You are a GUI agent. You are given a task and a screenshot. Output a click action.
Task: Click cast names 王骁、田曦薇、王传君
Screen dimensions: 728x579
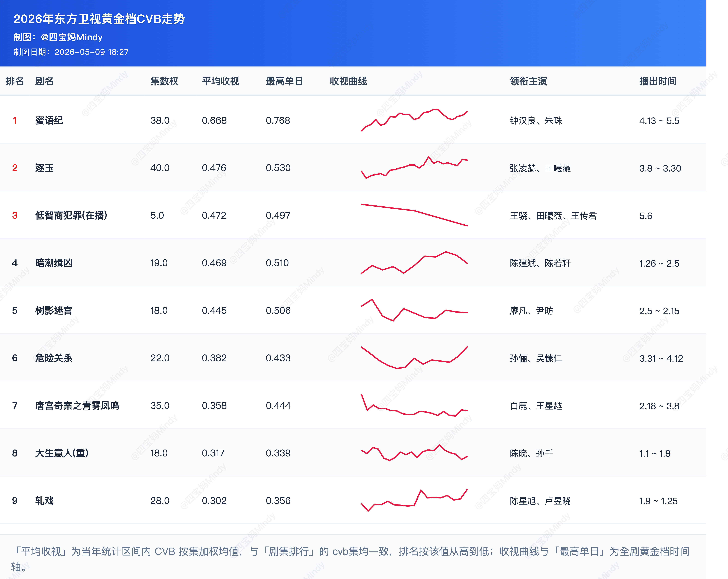[553, 216]
